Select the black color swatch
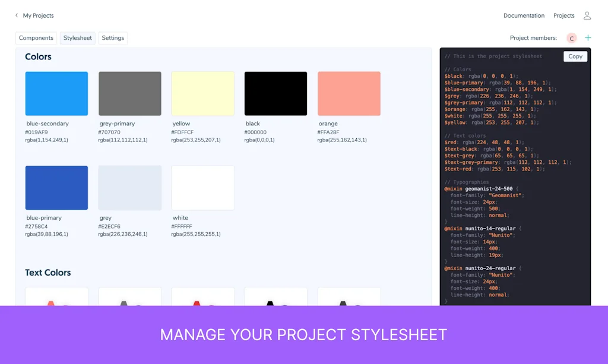The image size is (608, 364). tap(275, 94)
